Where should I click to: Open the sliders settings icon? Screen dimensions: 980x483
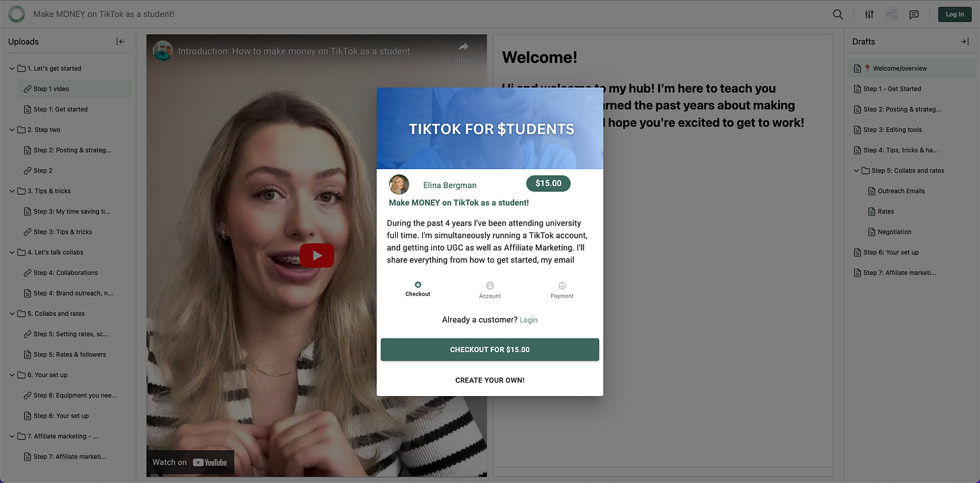870,14
